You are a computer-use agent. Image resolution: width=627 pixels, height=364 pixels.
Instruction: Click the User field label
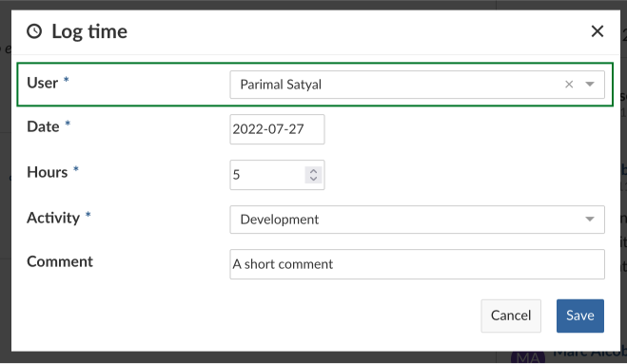[x=43, y=83]
